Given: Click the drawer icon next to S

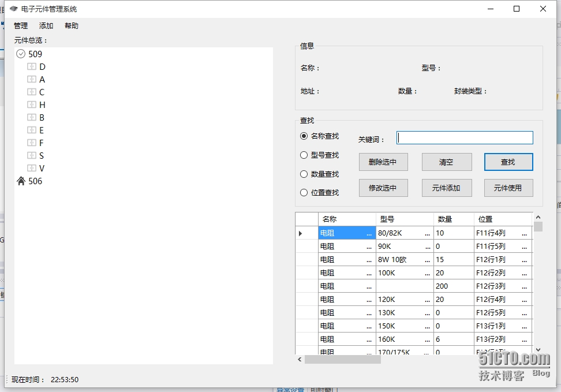Looking at the screenshot, I should tap(32, 155).
